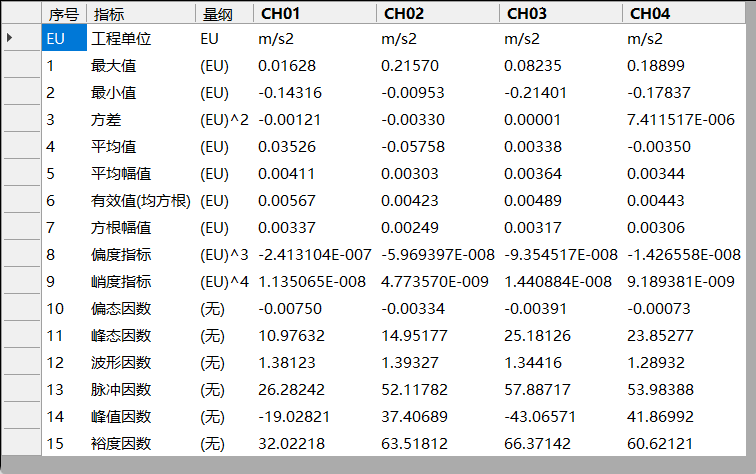
Task: Select the 量纲 column header
Action: [x=224, y=14]
